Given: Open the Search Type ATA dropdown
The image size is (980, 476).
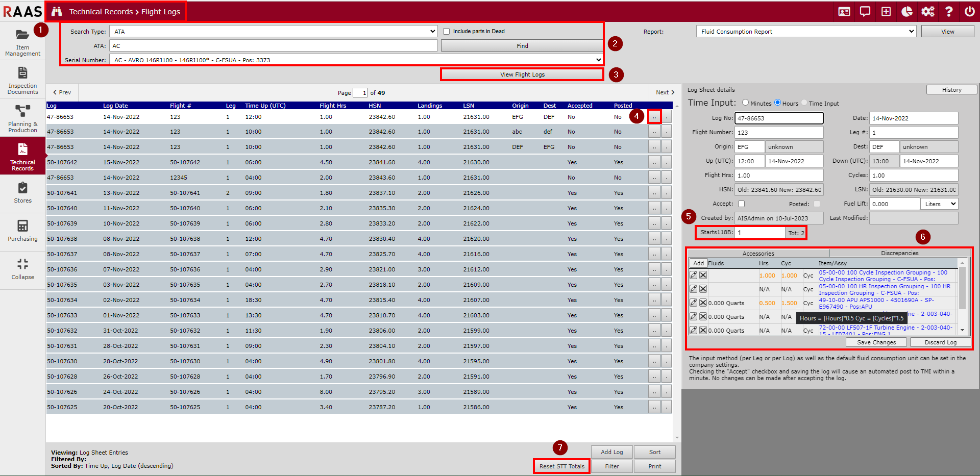Looking at the screenshot, I should (x=432, y=31).
